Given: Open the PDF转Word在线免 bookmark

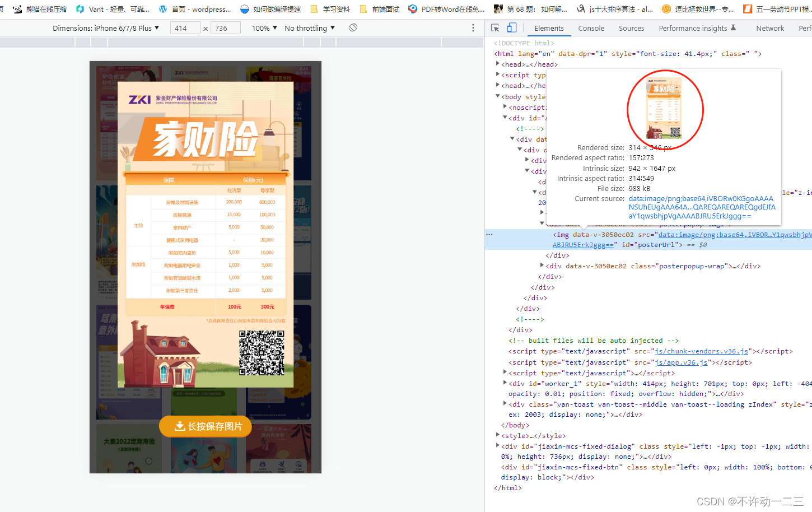Looking at the screenshot, I should coord(446,9).
